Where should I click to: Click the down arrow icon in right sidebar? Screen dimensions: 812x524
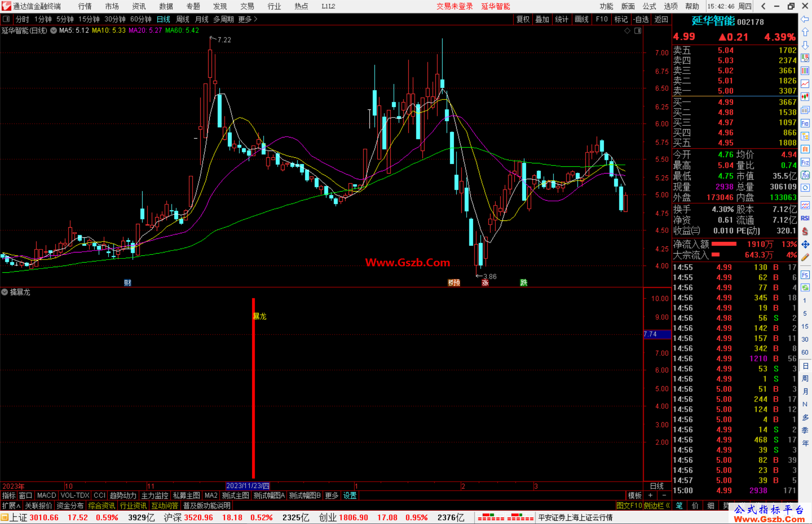point(805,45)
